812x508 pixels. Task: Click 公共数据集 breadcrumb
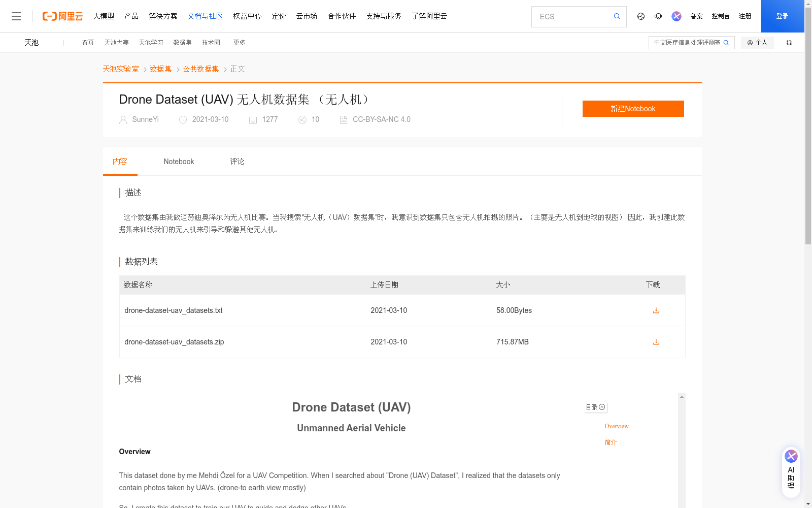(201, 69)
